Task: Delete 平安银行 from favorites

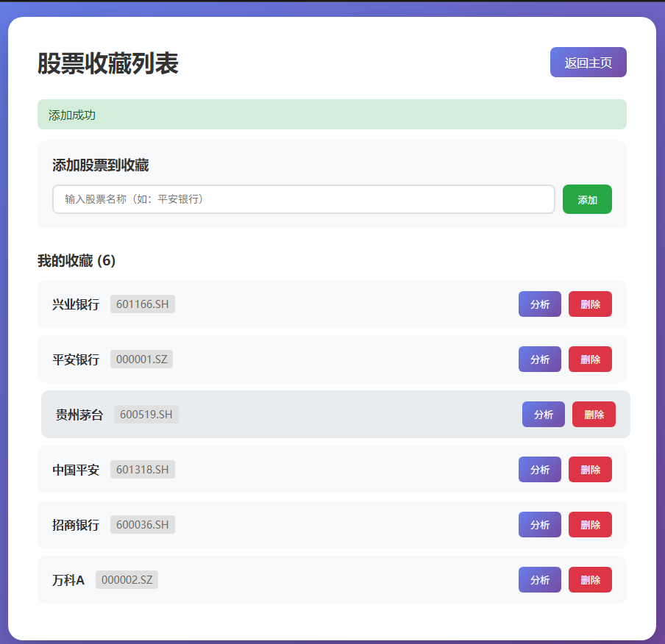Action: (x=590, y=359)
